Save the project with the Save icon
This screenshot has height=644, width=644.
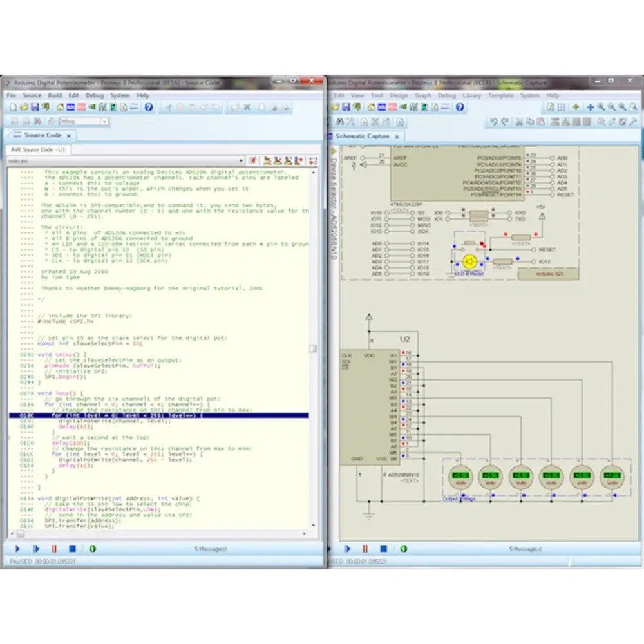point(34,108)
